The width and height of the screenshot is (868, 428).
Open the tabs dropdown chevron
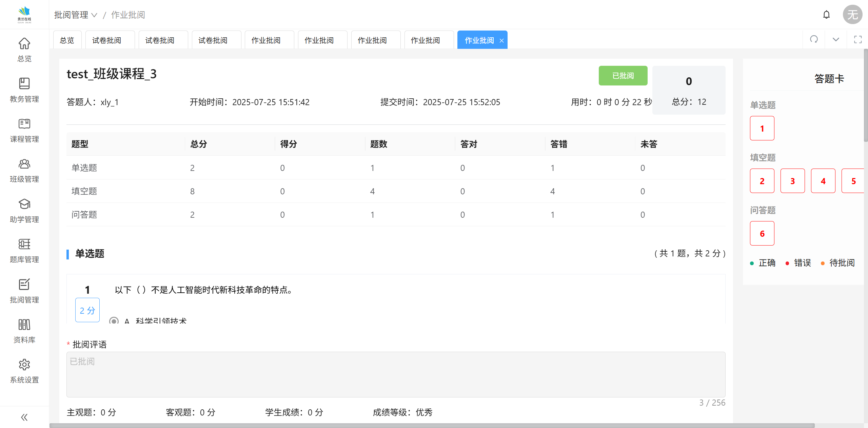(x=836, y=39)
